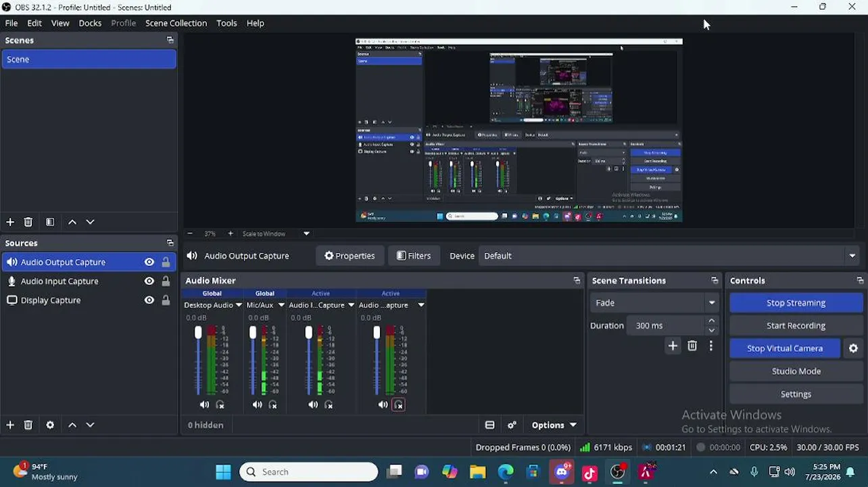Click Start Recording in Controls
The height and width of the screenshot is (487, 868).
(796, 325)
